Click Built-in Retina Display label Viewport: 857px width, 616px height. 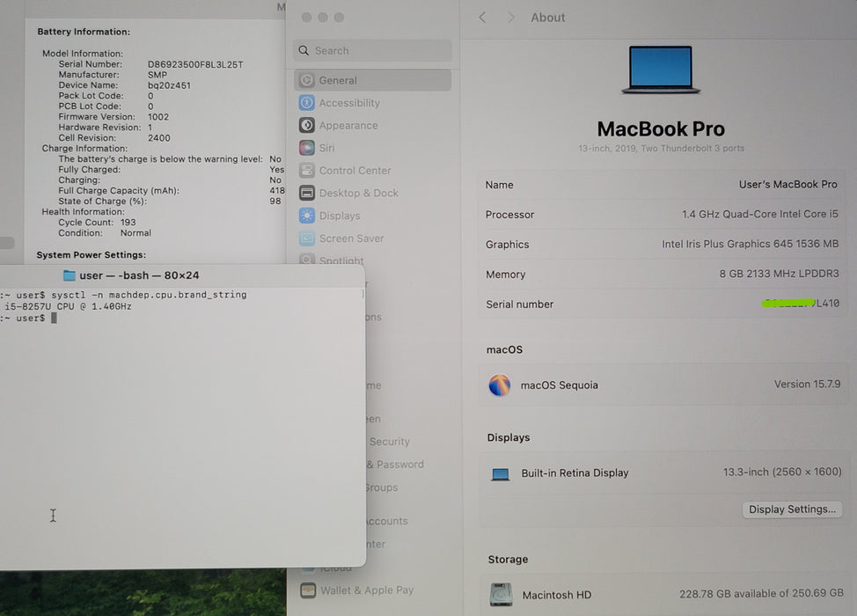(x=575, y=473)
